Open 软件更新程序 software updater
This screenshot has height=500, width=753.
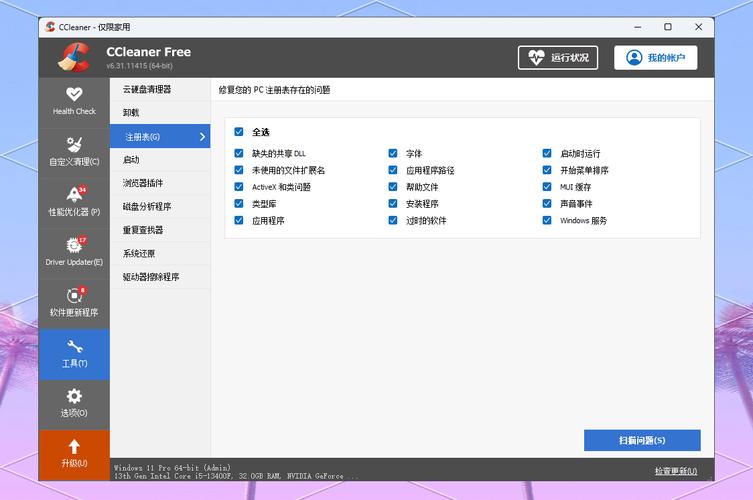(74, 303)
